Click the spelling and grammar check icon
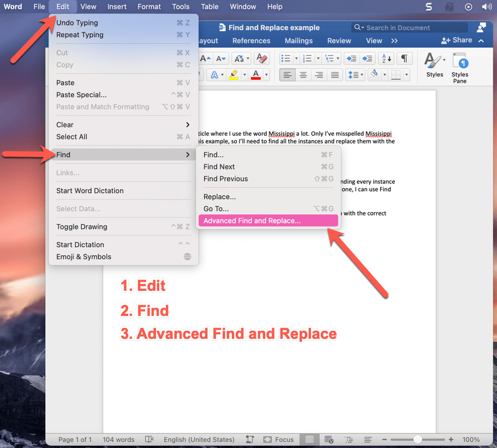Screen dimensions: 497x448 pos(149,439)
